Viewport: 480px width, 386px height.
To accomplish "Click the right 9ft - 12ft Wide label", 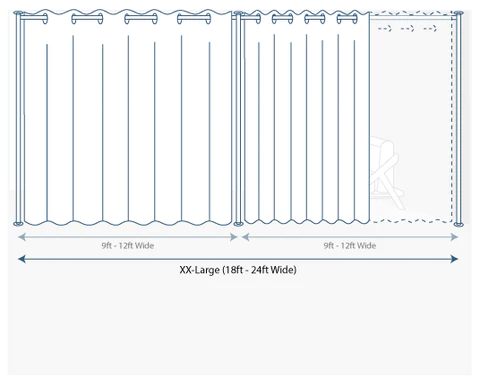I will click(x=350, y=246).
